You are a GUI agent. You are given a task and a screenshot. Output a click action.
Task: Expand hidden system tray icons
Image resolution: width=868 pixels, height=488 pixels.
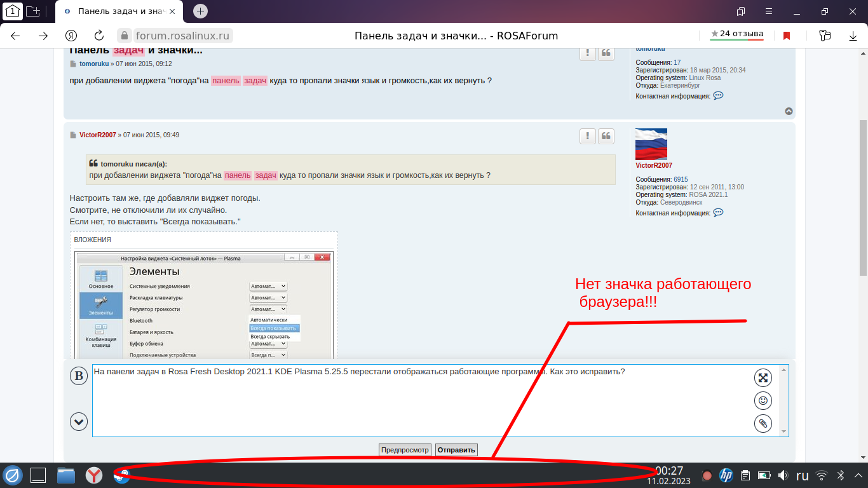click(x=858, y=475)
